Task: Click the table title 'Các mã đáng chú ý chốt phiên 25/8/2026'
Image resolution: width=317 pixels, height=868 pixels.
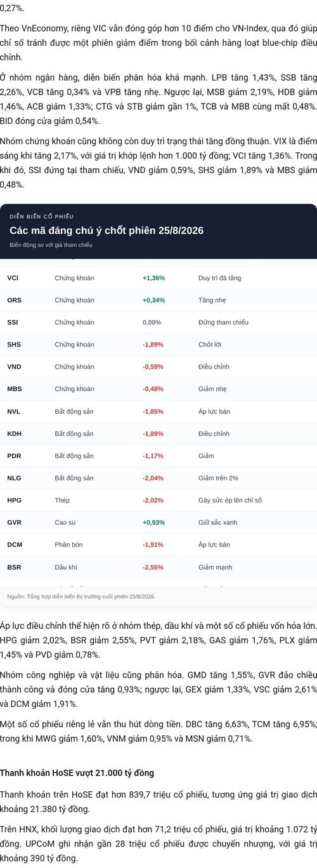Action: point(107,230)
